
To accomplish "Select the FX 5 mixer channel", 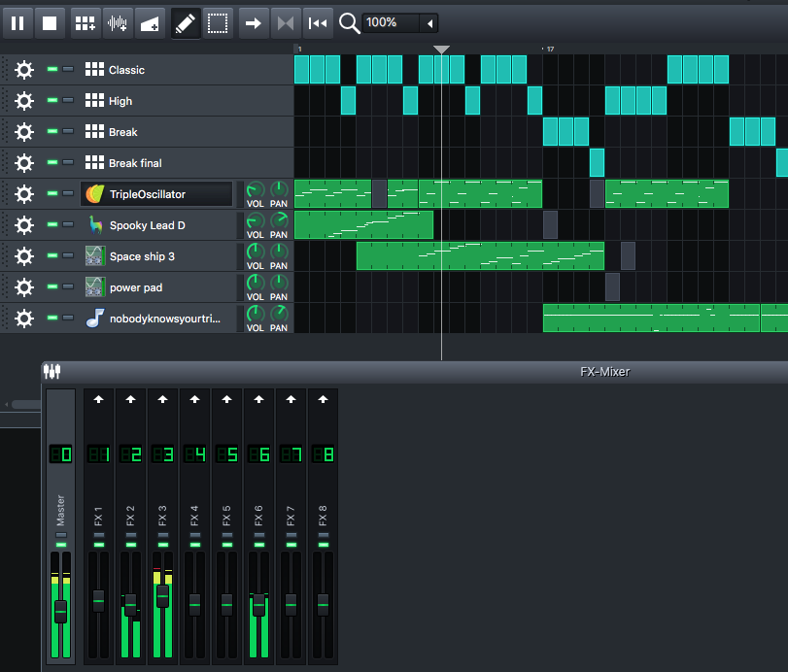I will coord(226,515).
